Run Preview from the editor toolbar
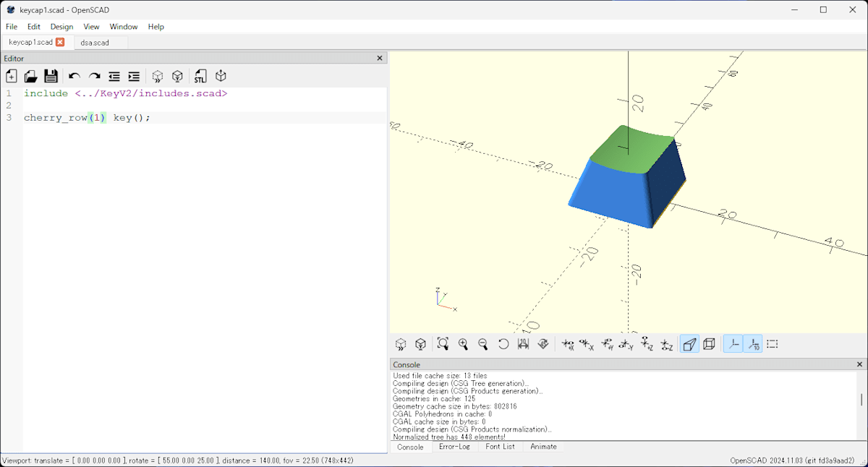Viewport: 868px width, 467px height. pos(157,76)
